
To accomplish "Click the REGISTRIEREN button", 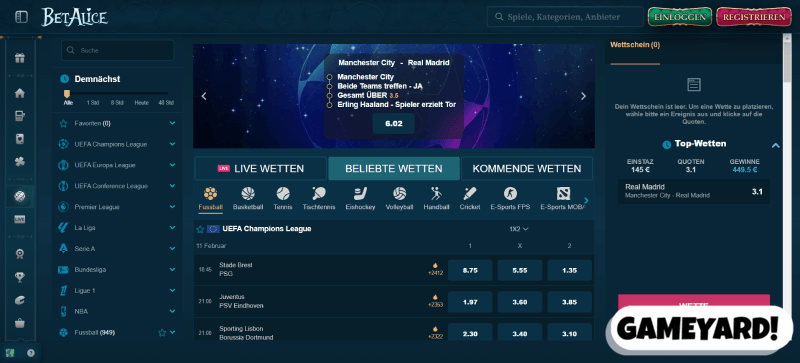I will click(x=754, y=17).
